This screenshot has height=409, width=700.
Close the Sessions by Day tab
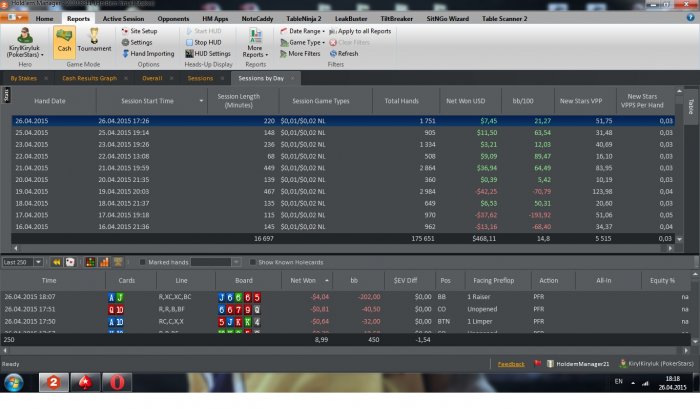click(x=292, y=78)
